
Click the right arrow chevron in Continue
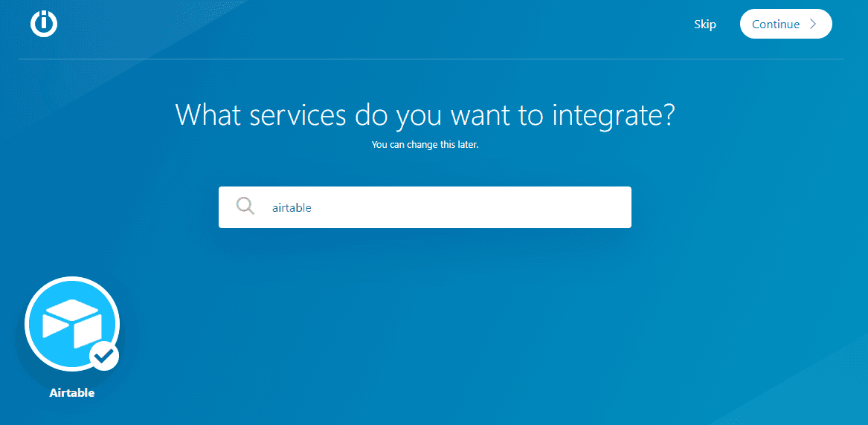(813, 24)
